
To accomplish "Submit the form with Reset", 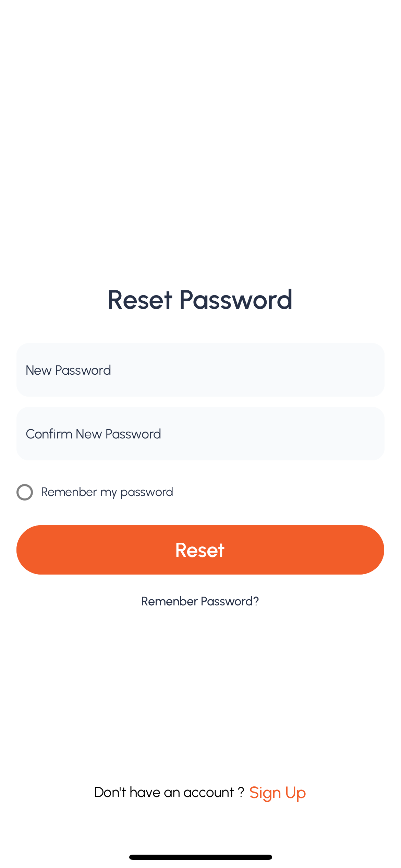I will click(200, 550).
